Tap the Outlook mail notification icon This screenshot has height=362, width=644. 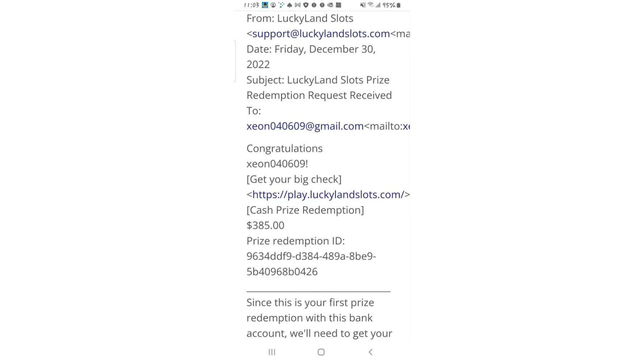click(x=330, y=5)
